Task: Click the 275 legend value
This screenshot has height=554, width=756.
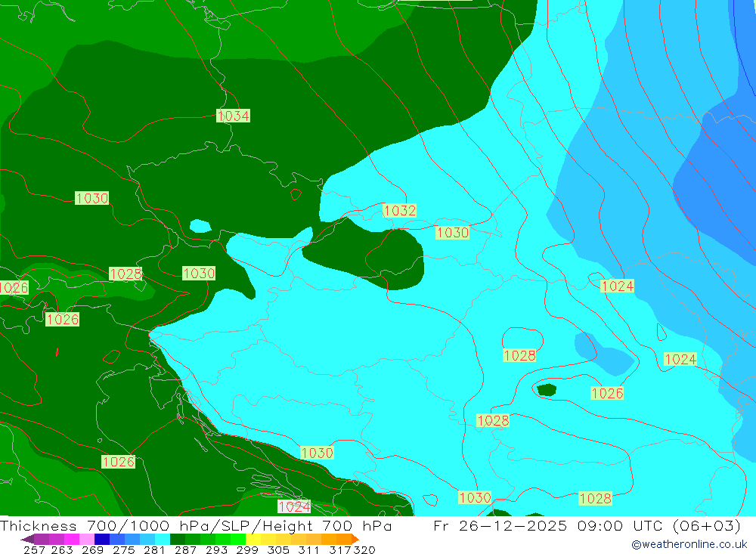Action: point(123,549)
